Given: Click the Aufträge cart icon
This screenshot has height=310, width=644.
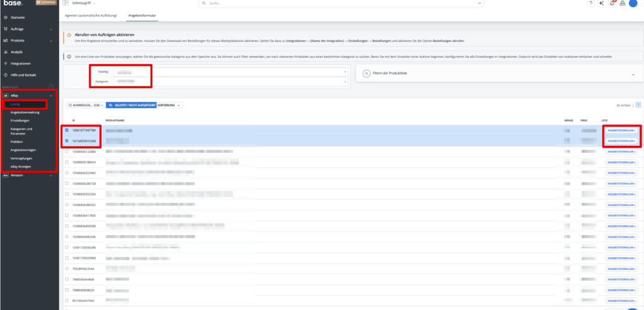Looking at the screenshot, I should pos(6,29).
